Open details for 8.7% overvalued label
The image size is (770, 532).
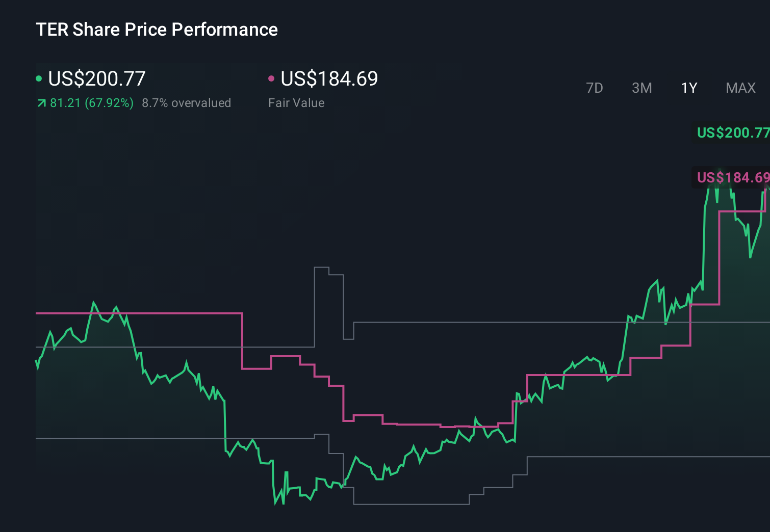187,103
